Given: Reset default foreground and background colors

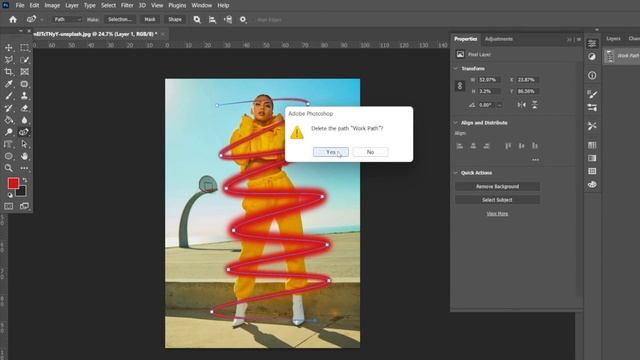Looking at the screenshot, I should pyautogui.click(x=10, y=195).
